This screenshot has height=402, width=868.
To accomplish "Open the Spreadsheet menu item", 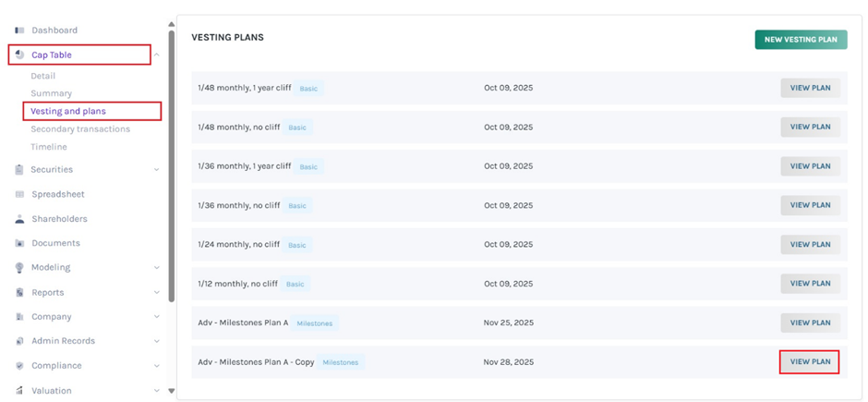I will (x=58, y=194).
